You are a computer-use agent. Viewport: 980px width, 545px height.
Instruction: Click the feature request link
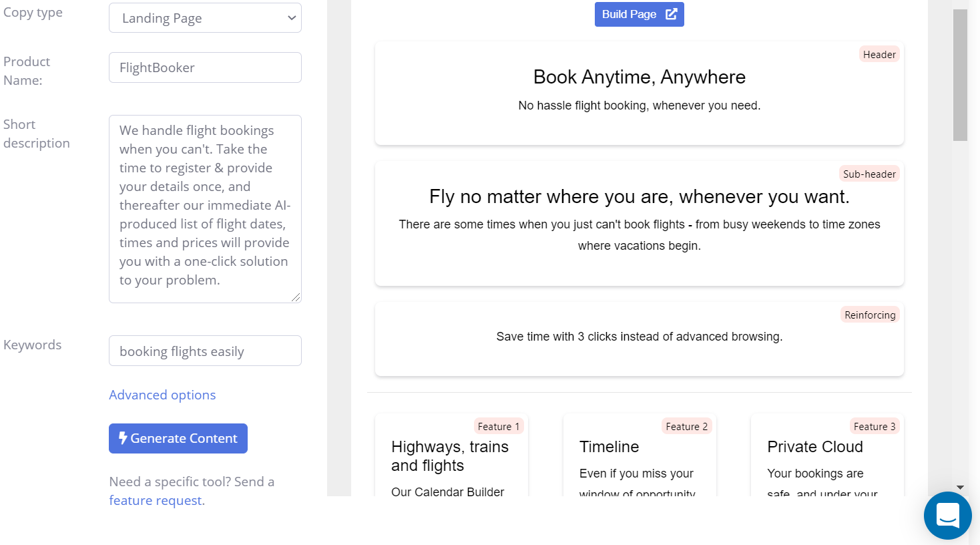156,500
